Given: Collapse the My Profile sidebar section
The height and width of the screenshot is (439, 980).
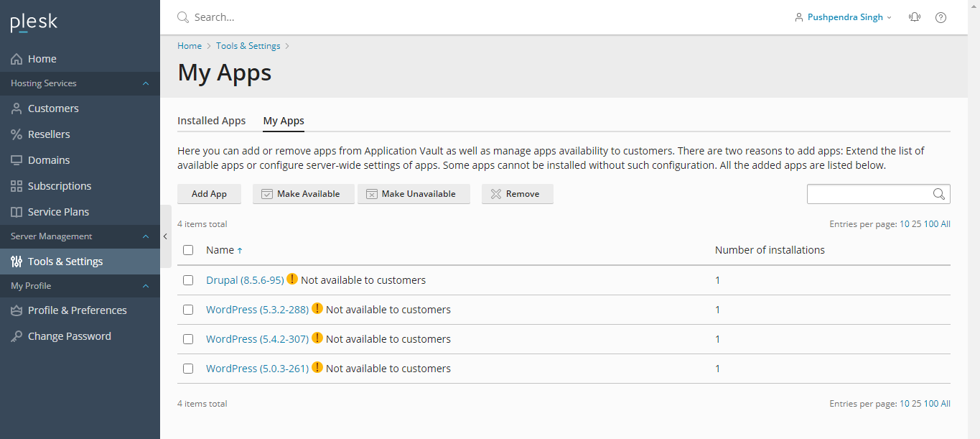Looking at the screenshot, I should [x=146, y=286].
